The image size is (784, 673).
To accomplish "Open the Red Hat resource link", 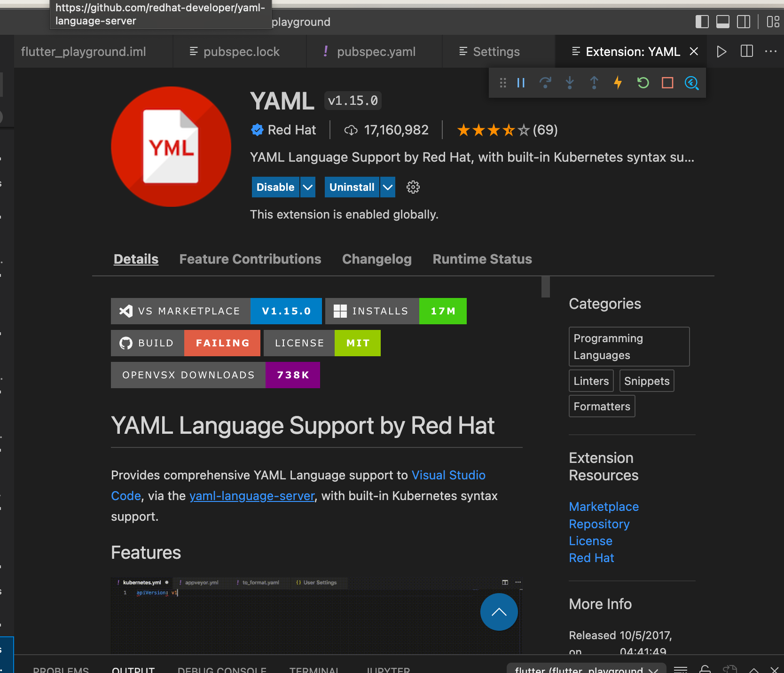I will point(591,558).
